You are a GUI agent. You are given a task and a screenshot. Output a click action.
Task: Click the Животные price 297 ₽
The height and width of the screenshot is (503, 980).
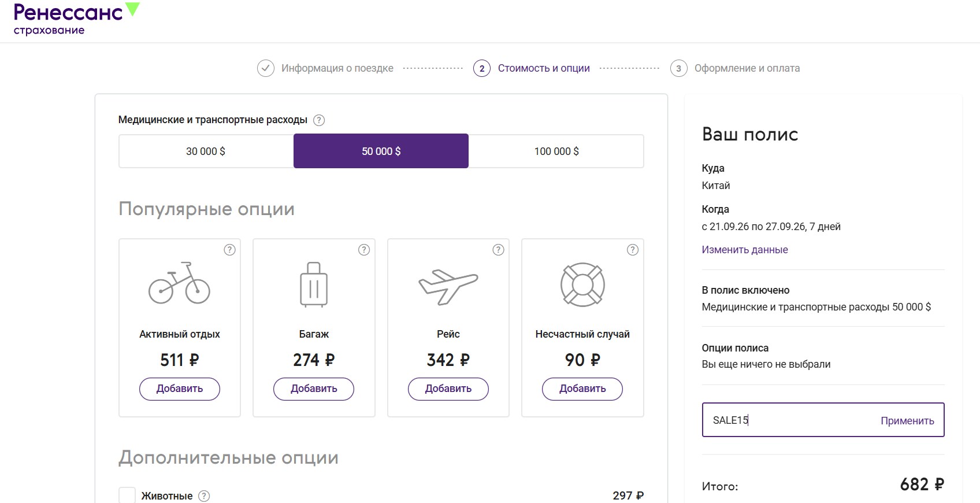[x=628, y=495]
